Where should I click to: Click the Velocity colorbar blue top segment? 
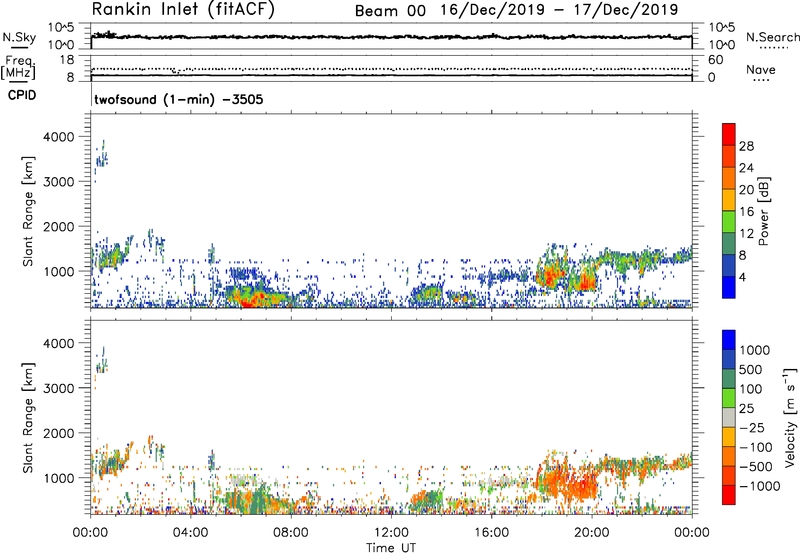[x=729, y=340]
